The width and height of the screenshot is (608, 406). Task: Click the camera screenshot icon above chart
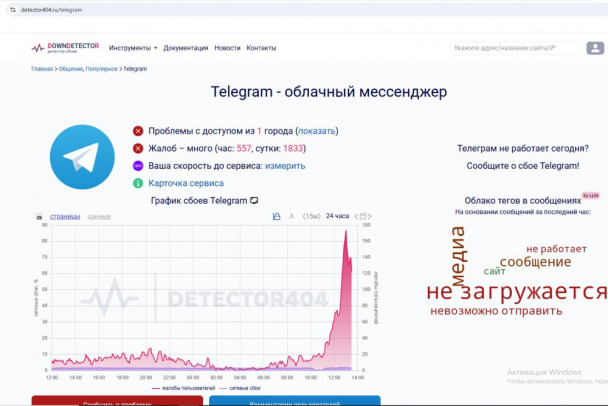pos(39,216)
